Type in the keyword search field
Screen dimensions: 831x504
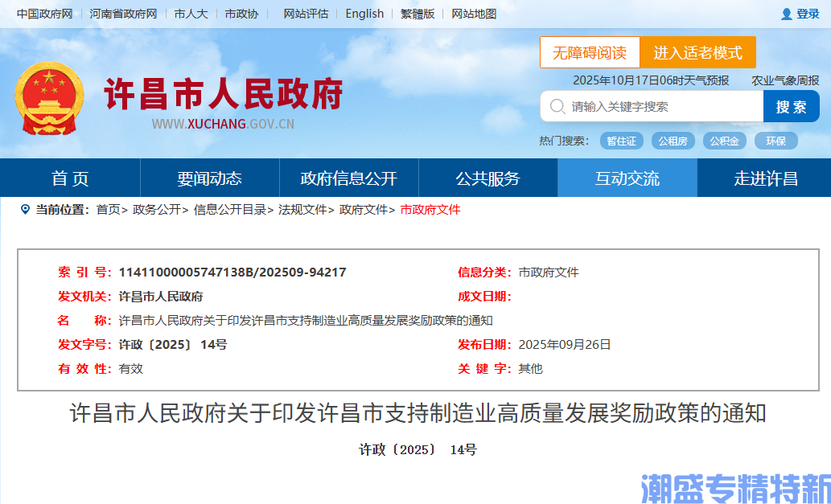tap(660, 106)
